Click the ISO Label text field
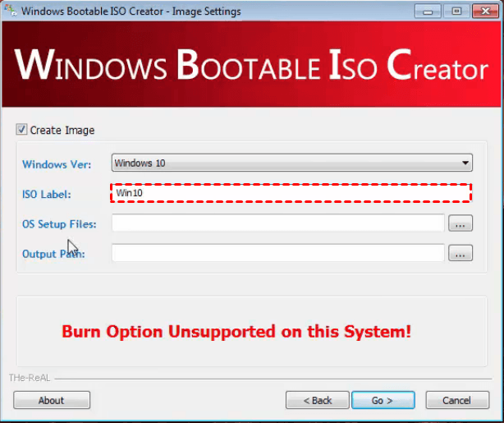504x423 pixels. (x=291, y=193)
